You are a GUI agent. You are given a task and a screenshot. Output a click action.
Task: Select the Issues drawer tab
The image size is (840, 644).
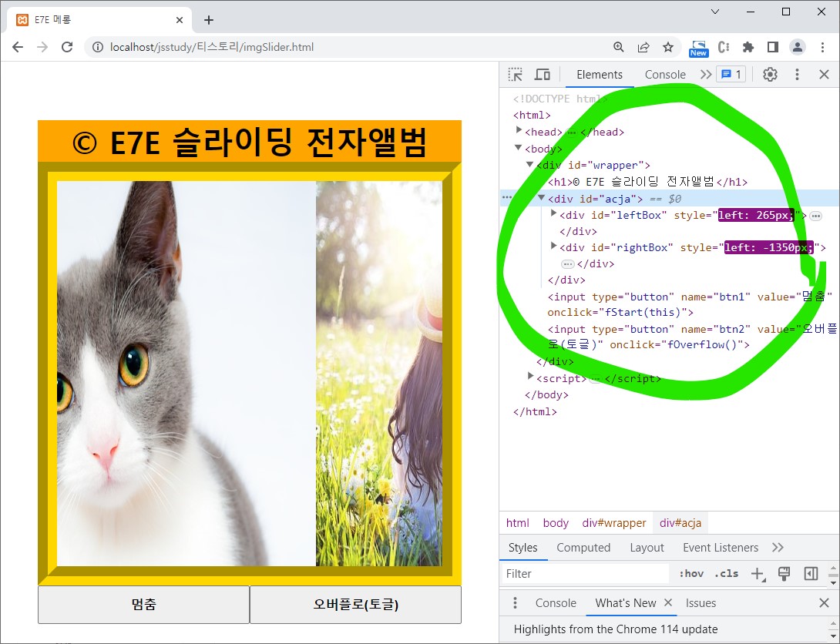701,602
